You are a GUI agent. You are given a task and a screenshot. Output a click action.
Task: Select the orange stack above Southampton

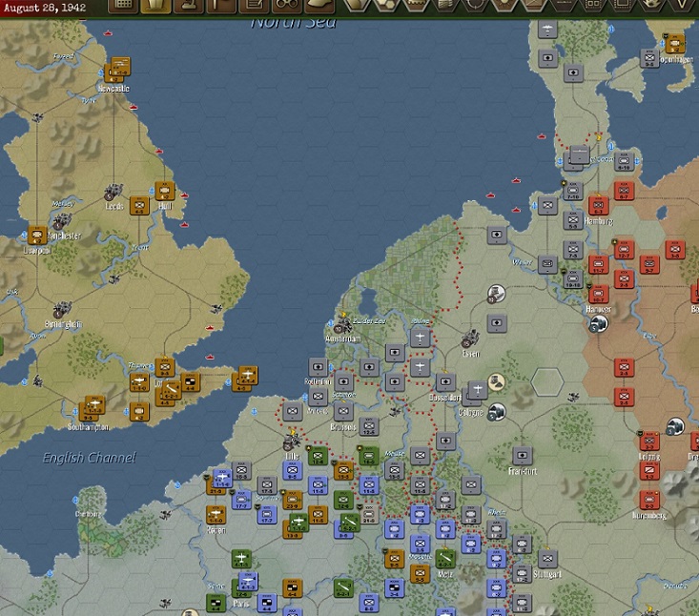tap(92, 408)
